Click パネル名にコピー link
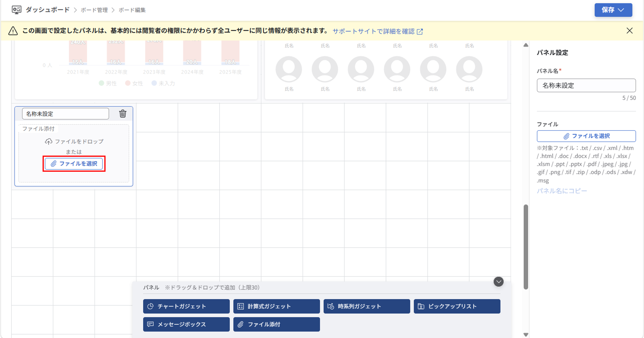The width and height of the screenshot is (644, 338). click(x=562, y=191)
